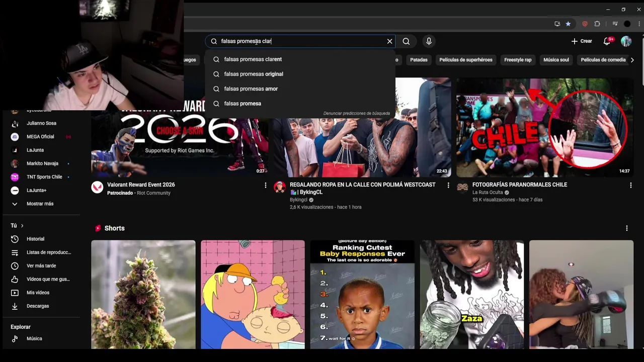Select the Películas de comedia chip
The height and width of the screenshot is (362, 644).
(x=603, y=60)
